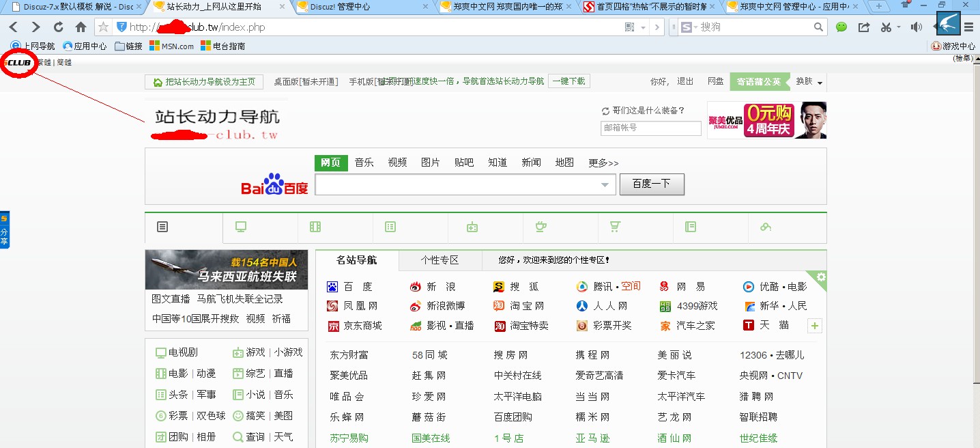The image size is (980, 448).
Task: Choose the 图片 Baidu search tab
Action: click(431, 163)
